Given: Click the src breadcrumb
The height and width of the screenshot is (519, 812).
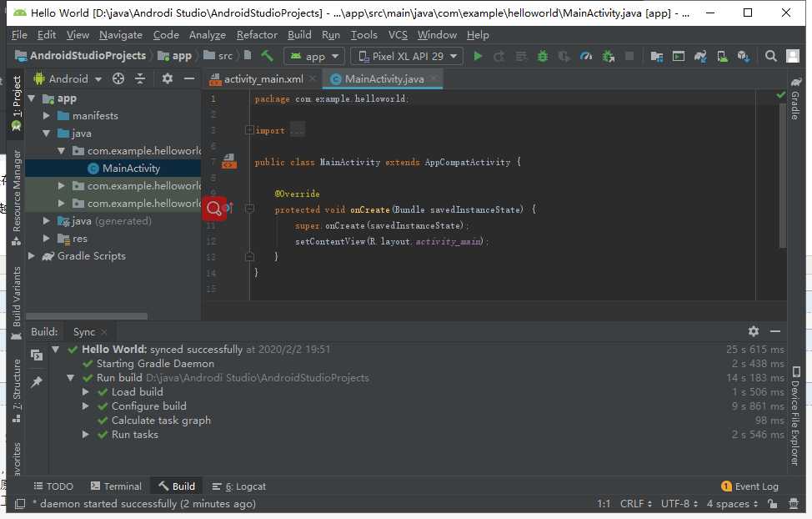Looking at the screenshot, I should click(x=218, y=55).
